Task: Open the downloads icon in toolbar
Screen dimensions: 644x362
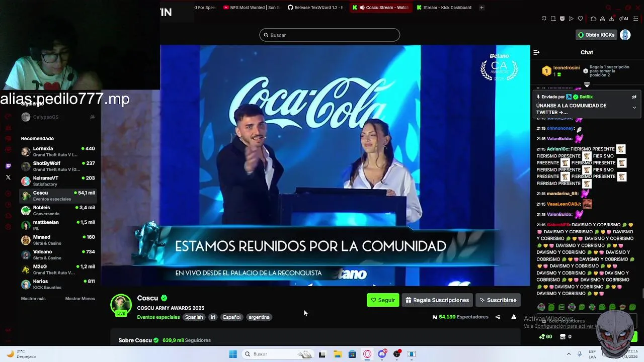Action: [611, 19]
